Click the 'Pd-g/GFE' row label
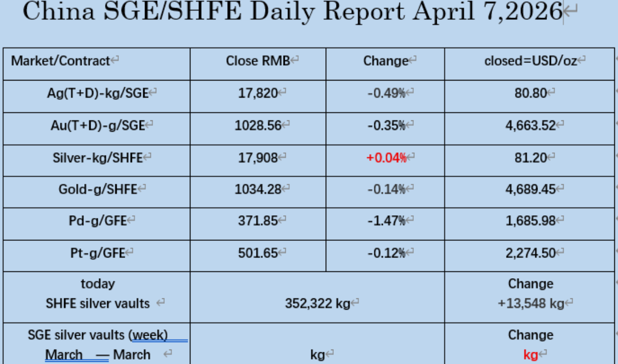Viewport: 618px width, 364px height. [x=98, y=221]
